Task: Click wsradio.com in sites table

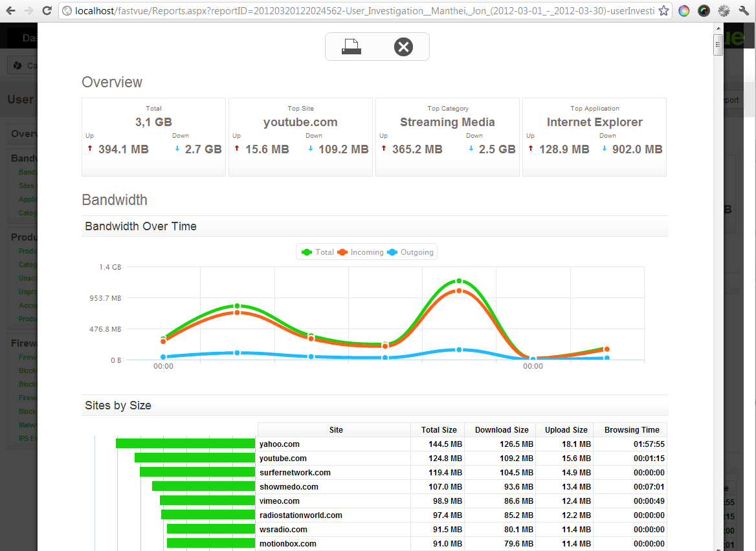Action: (x=283, y=529)
